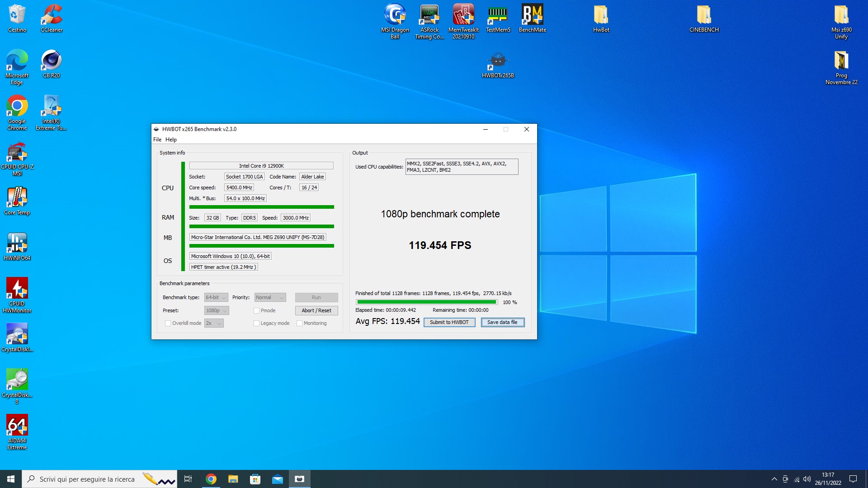The image size is (868, 488).
Task: Click Submit to HWBOT button
Action: pos(449,322)
